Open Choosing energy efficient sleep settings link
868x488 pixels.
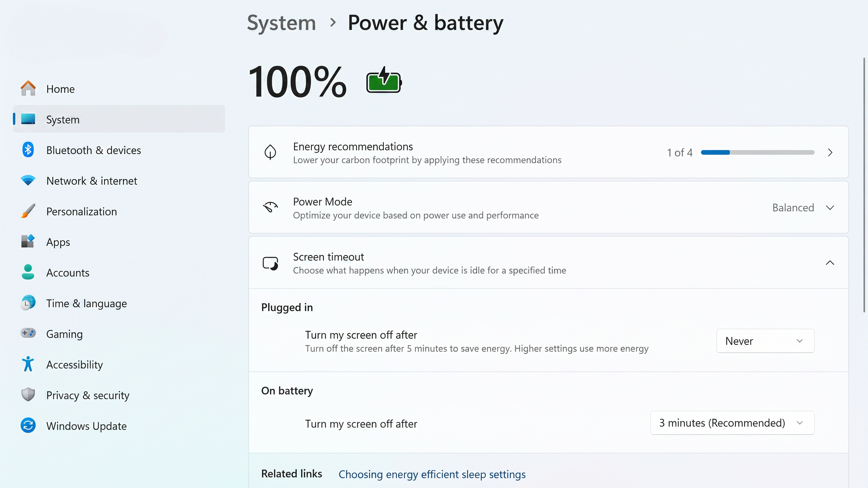(432, 474)
